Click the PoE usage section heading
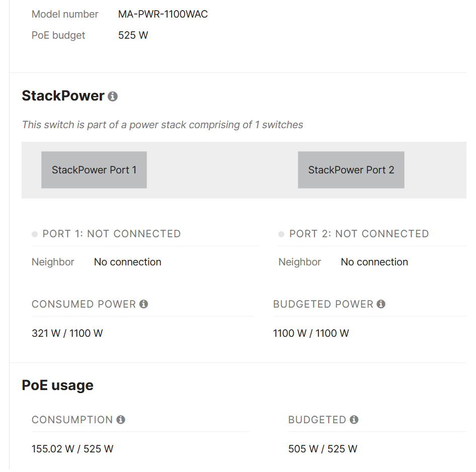Viewport: 476px width, 472px height. pos(57,386)
